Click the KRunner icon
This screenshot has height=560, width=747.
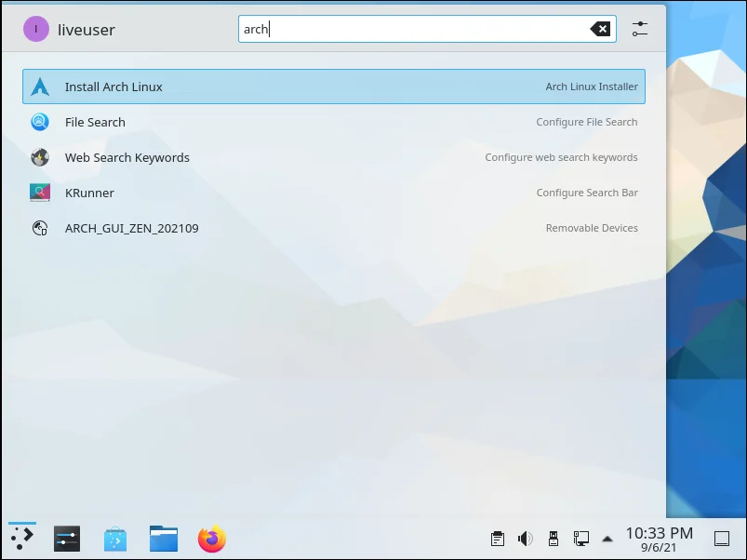point(40,193)
